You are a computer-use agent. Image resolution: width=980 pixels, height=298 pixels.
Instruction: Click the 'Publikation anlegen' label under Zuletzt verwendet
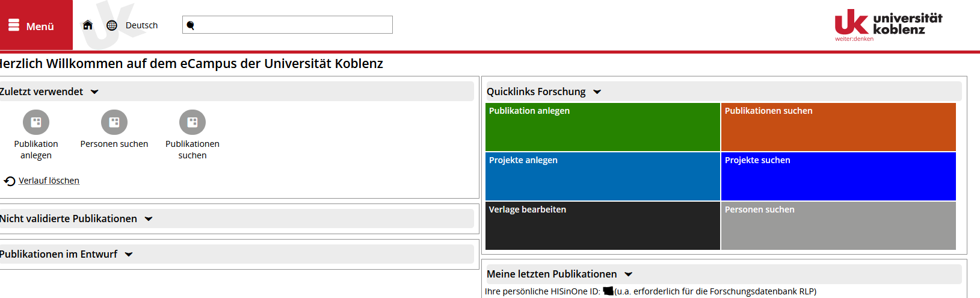pyautogui.click(x=36, y=149)
